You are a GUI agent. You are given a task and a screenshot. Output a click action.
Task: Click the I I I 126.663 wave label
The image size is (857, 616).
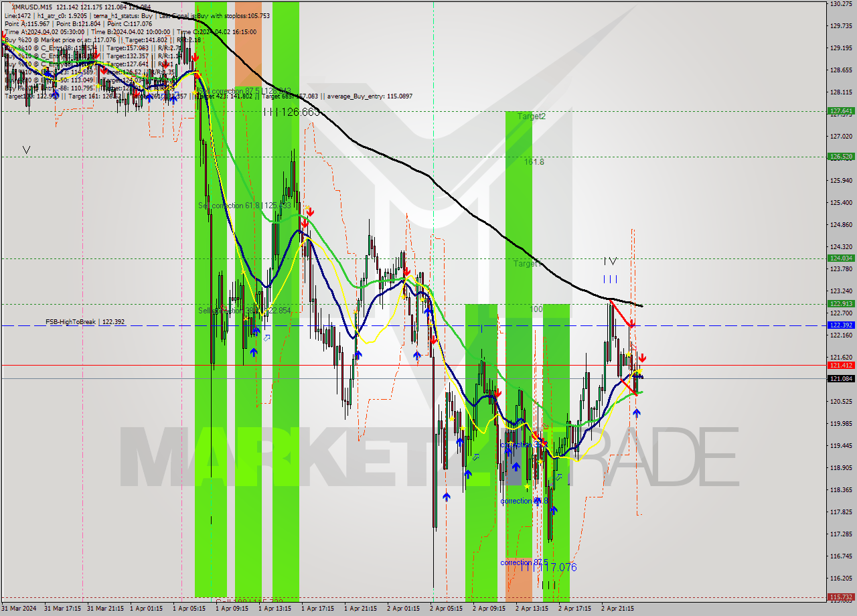pyautogui.click(x=291, y=112)
